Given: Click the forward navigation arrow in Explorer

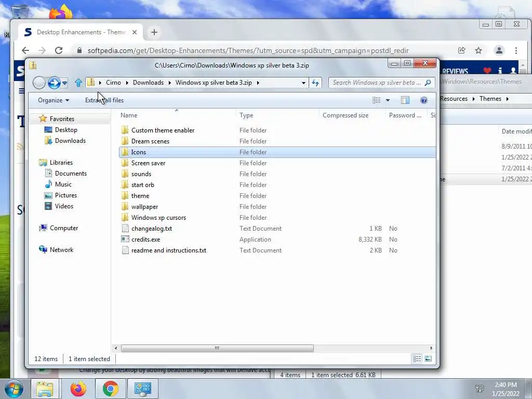Looking at the screenshot, I should tap(54, 83).
